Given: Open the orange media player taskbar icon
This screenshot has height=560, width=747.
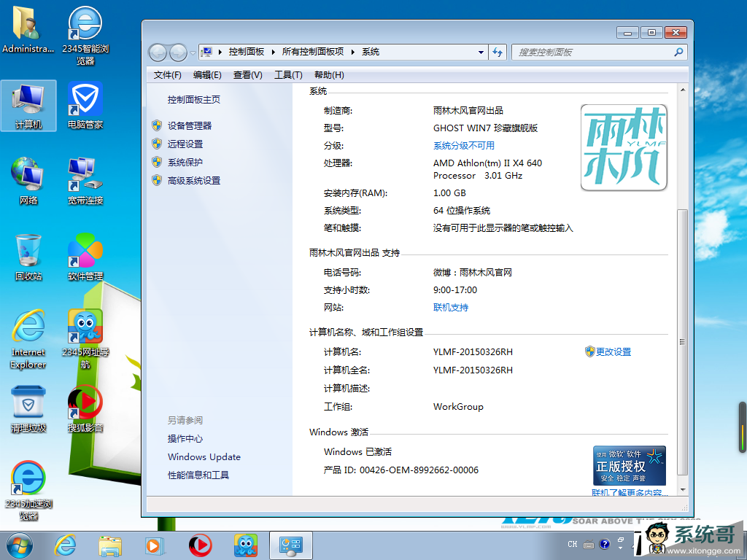Looking at the screenshot, I should tap(155, 545).
